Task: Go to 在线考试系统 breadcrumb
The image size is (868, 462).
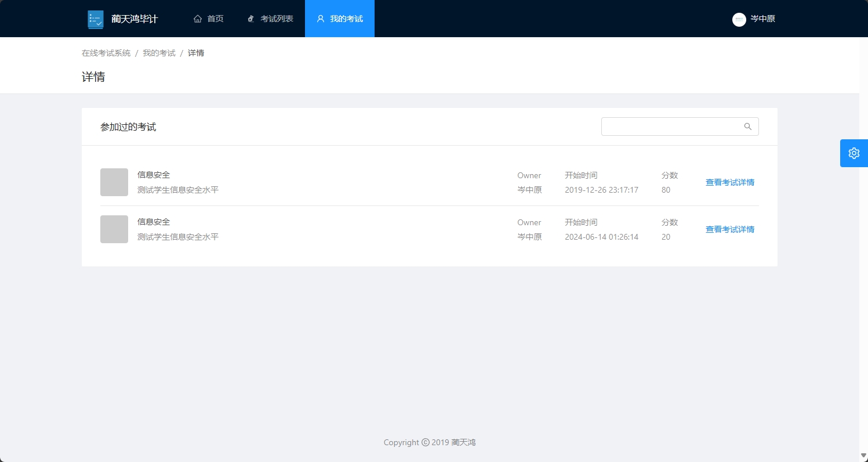Action: click(106, 53)
